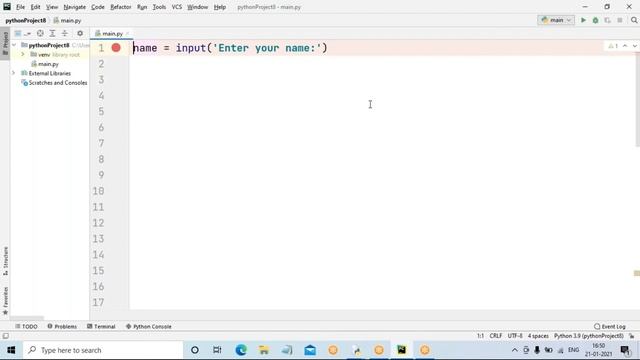Viewport: 640px width, 360px height.
Task: Open Python 3.9 interpreter selector
Action: coord(589,336)
